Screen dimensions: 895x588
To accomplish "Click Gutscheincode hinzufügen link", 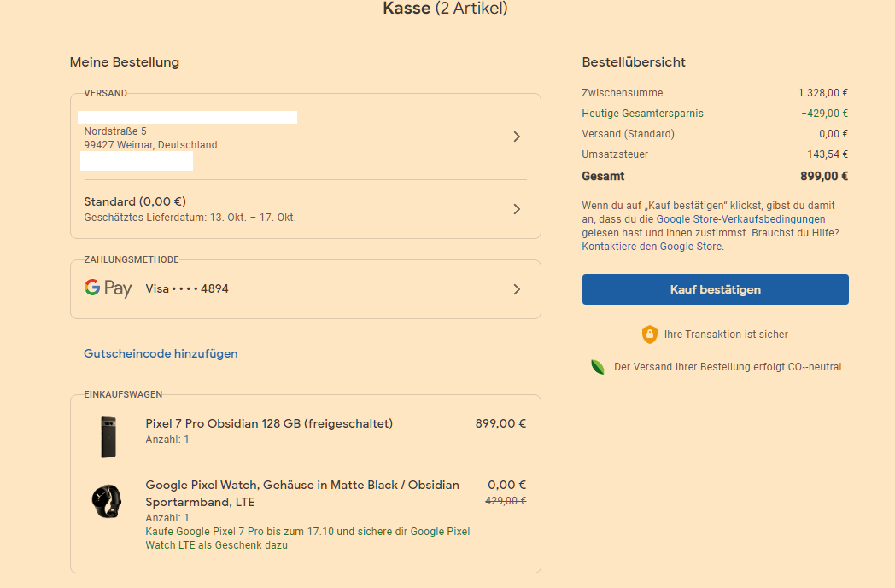I will click(161, 353).
